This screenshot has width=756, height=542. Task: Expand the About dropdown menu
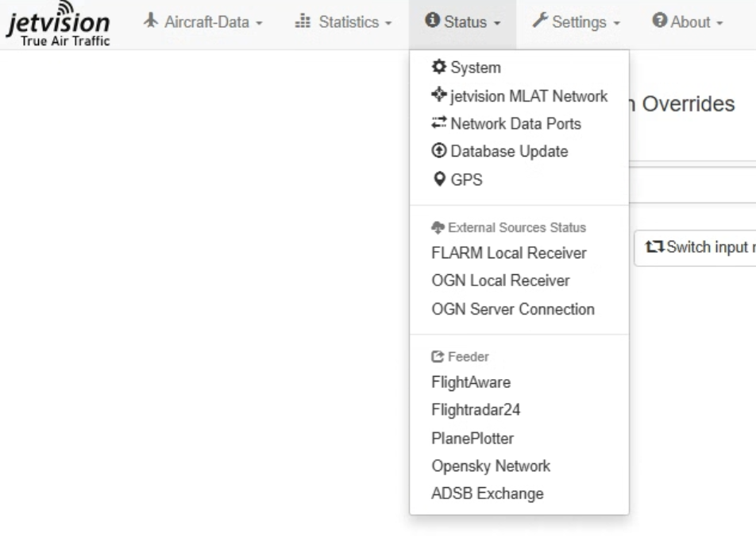688,22
